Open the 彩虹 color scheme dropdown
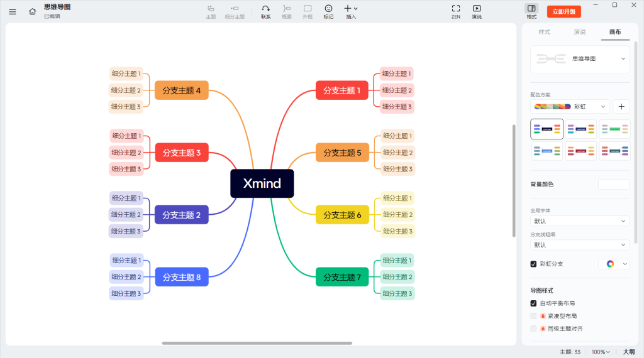This screenshot has height=358, width=644. (569, 107)
